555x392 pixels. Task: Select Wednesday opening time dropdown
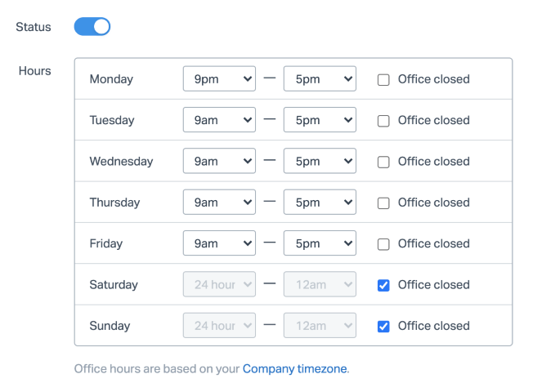click(219, 161)
